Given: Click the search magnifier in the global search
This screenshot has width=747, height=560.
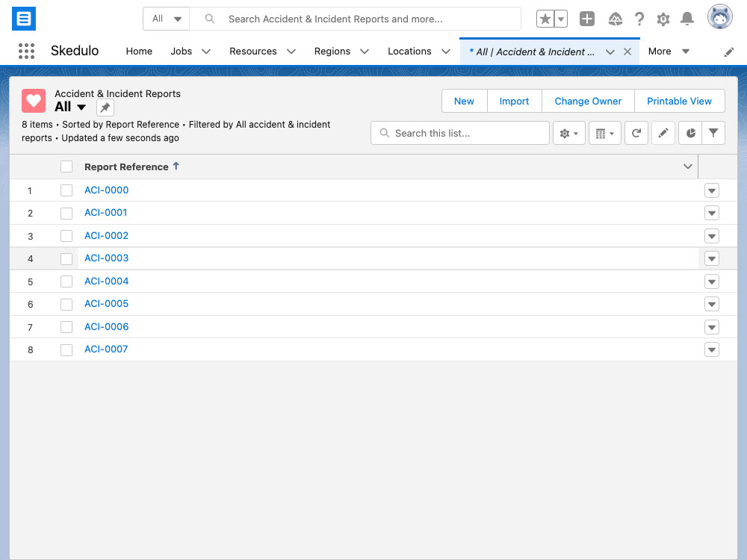Looking at the screenshot, I should (210, 19).
